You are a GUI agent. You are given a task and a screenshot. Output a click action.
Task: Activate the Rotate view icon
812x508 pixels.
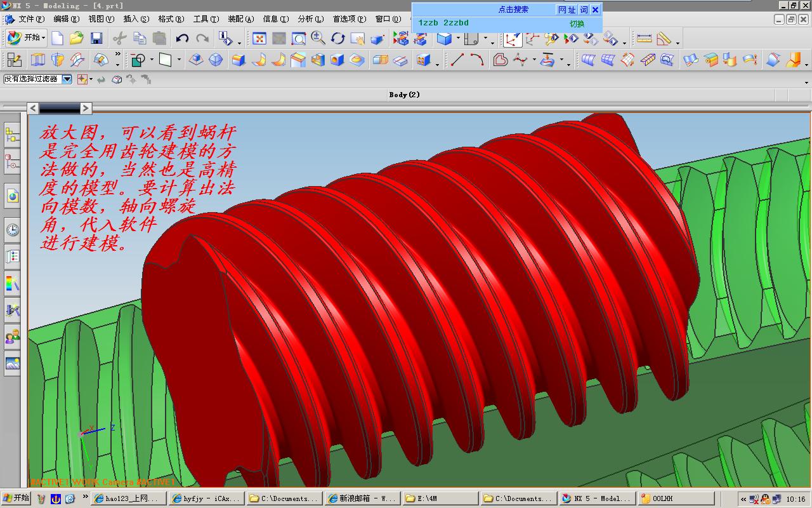coord(337,39)
